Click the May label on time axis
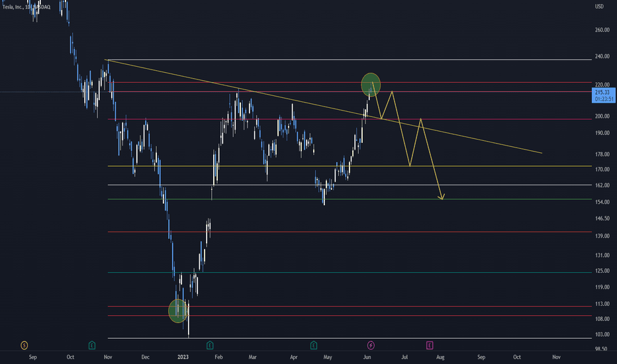 [328, 357]
